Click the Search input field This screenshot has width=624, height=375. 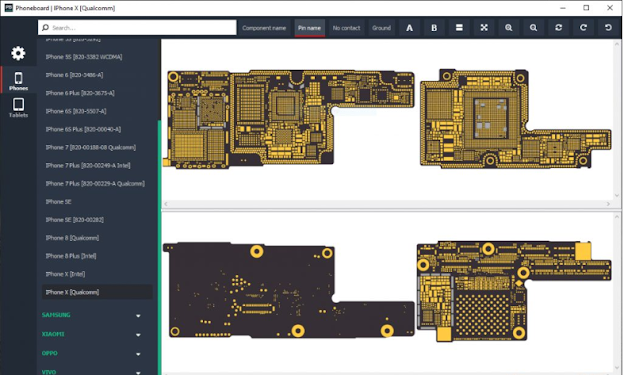point(137,27)
